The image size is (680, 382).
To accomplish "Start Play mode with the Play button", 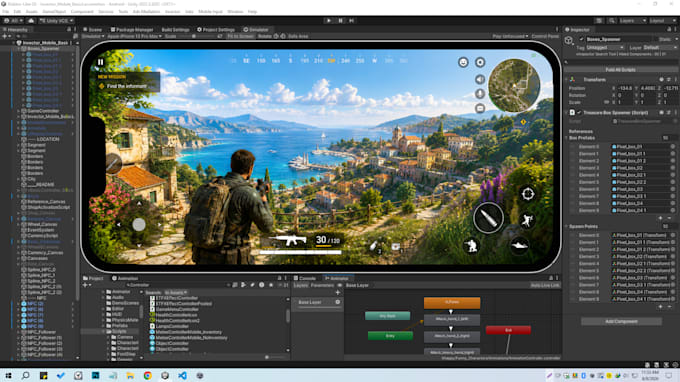I will pos(329,20).
